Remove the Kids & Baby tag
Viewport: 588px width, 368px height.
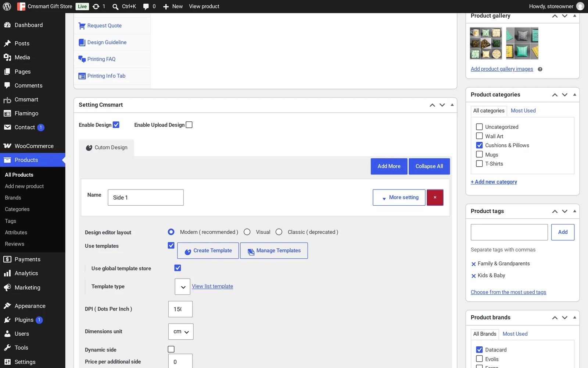(473, 276)
